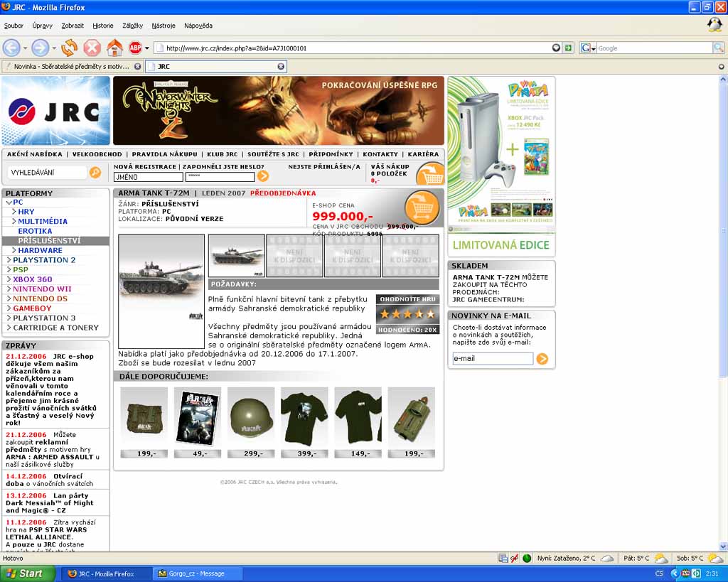
Task: Click the red Stop loading icon
Action: 92,48
